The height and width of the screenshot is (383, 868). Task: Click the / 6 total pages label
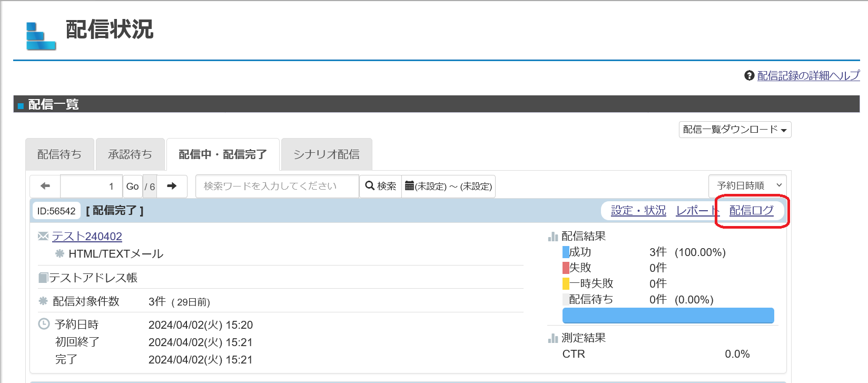[150, 186]
